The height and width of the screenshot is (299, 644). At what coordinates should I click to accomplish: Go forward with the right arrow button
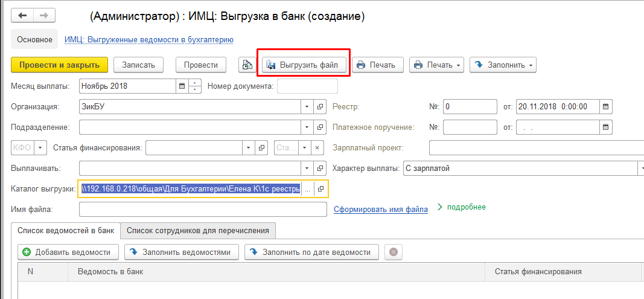pos(44,15)
